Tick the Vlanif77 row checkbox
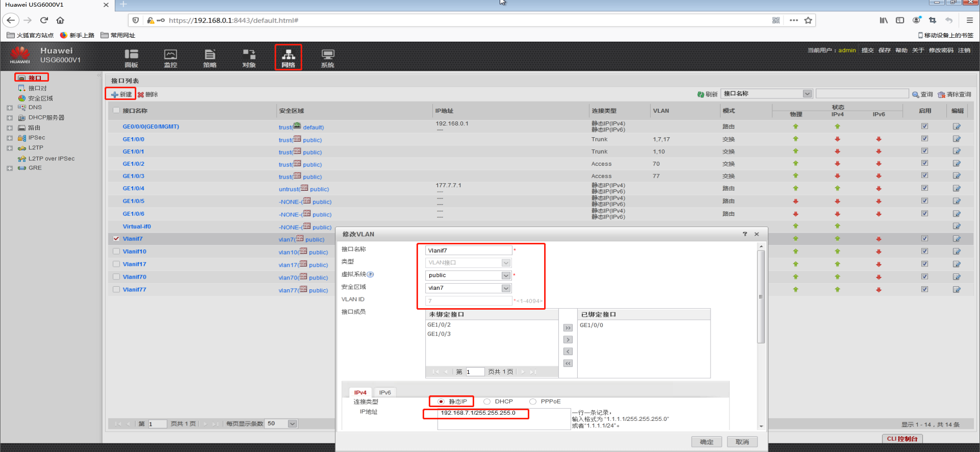 coord(116,289)
